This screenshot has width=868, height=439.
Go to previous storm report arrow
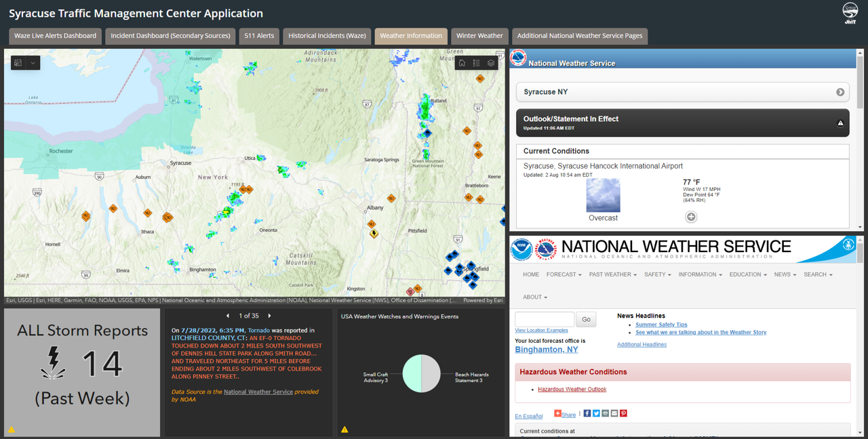pyautogui.click(x=228, y=316)
